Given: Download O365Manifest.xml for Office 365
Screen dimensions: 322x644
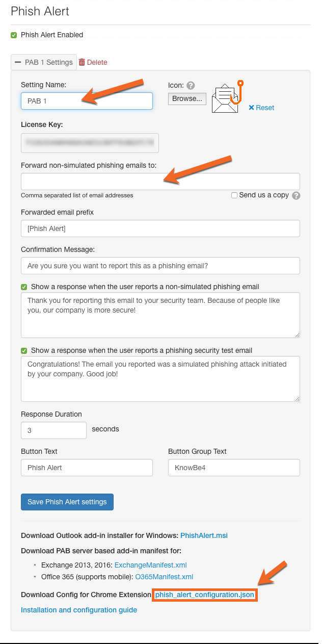Looking at the screenshot, I should click(x=164, y=577).
